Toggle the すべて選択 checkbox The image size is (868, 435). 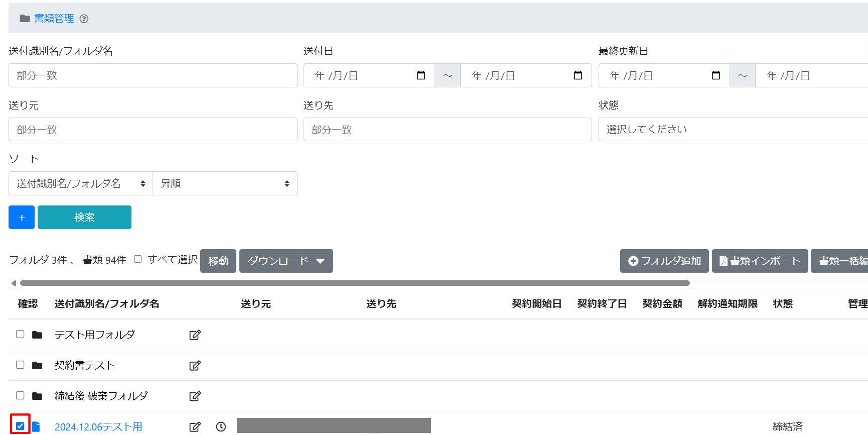click(x=138, y=259)
